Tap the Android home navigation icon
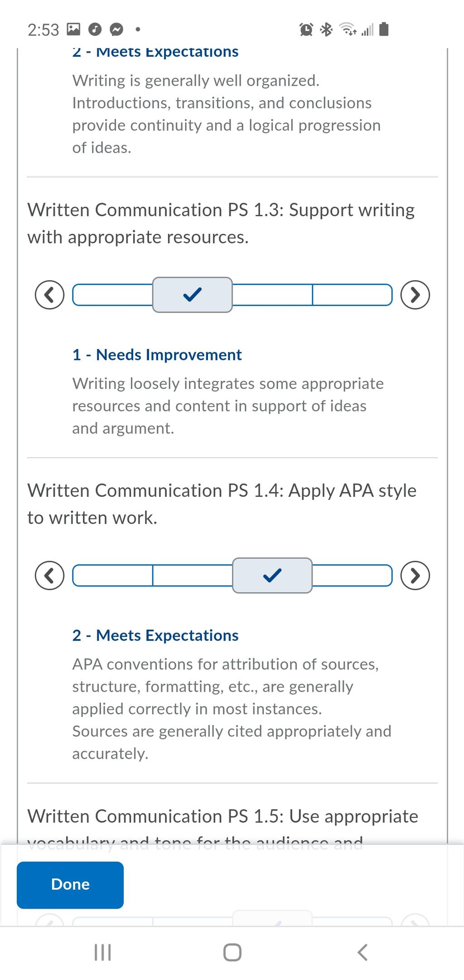This screenshot has height=980, width=464. 232,952
